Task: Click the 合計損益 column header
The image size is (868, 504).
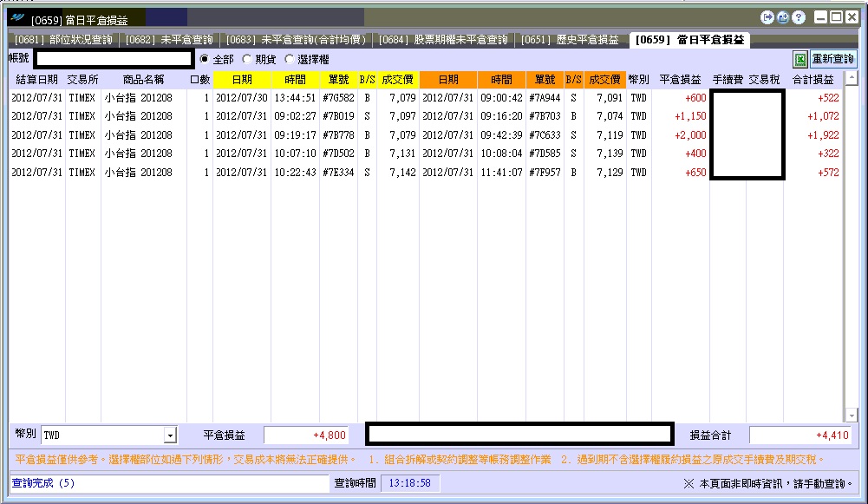Action: tap(813, 80)
